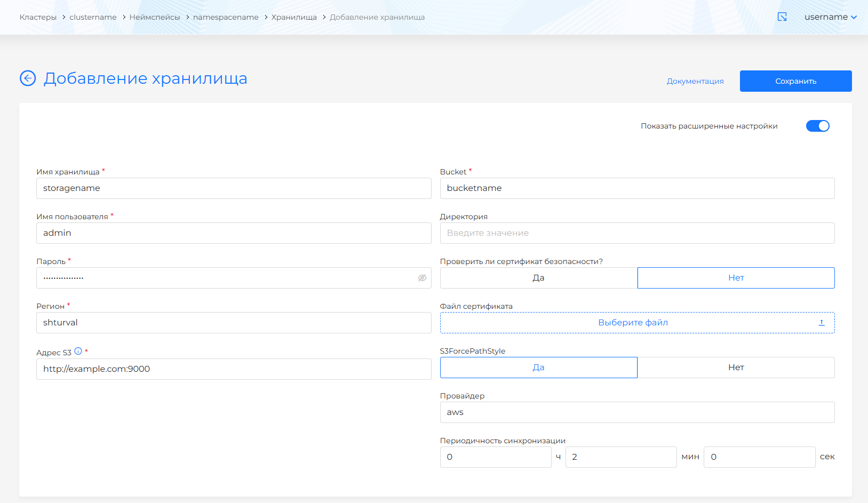
Task: Click the upload icon in certificate file field
Action: [822, 323]
